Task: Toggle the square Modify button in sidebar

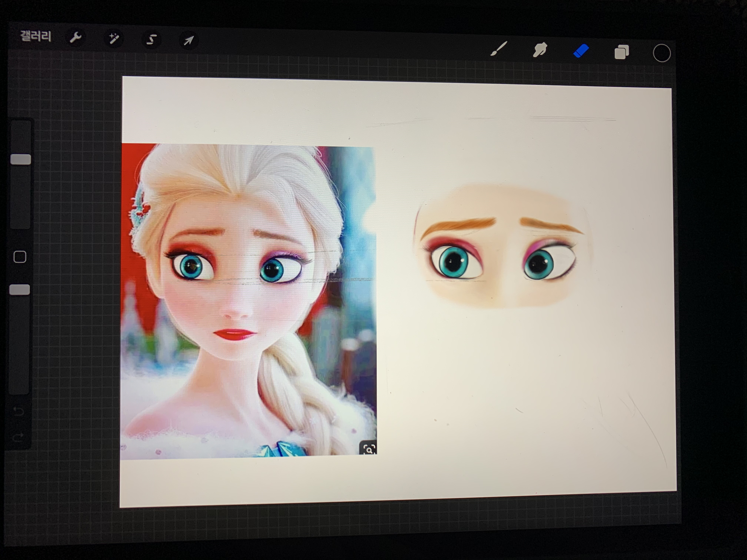Action: click(20, 257)
